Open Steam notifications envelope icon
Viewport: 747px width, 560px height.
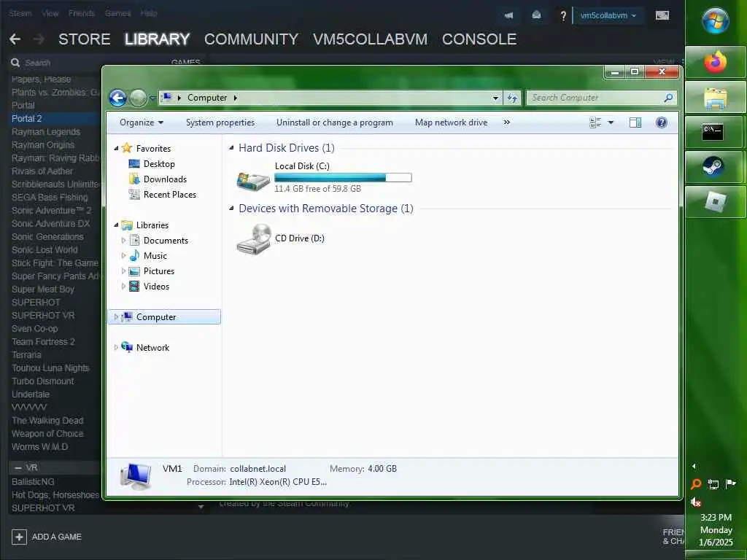click(536, 15)
